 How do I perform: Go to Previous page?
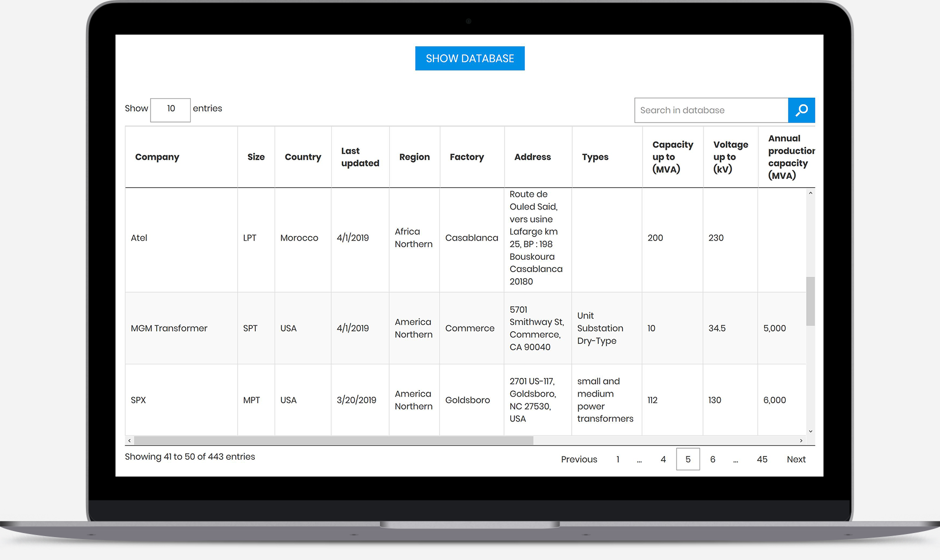click(579, 459)
